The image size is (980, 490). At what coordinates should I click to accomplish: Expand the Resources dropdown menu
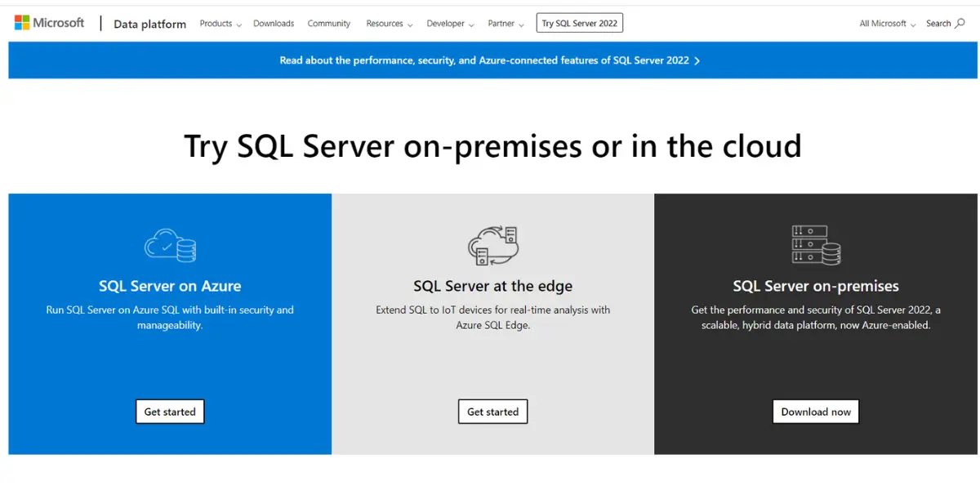tap(389, 24)
